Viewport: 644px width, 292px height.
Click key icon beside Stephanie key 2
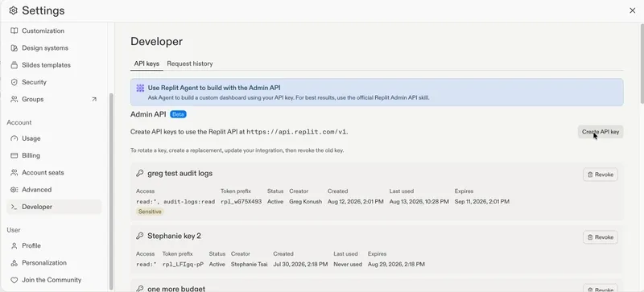click(139, 236)
